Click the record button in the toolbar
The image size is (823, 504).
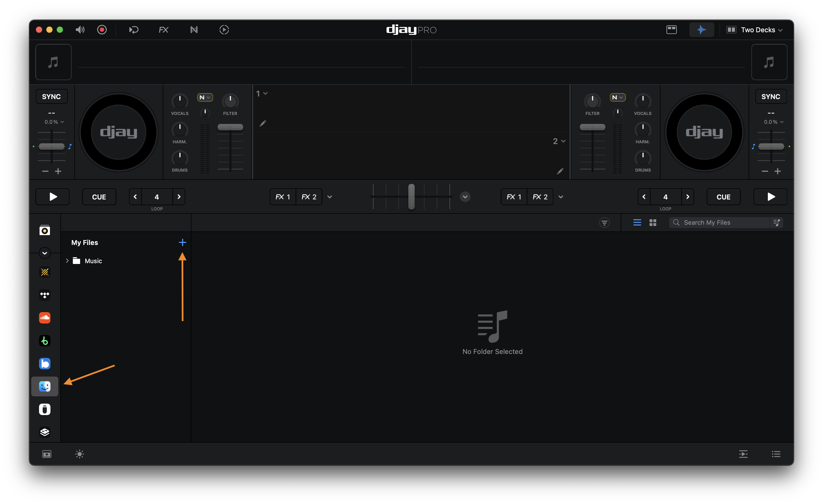[x=102, y=30]
